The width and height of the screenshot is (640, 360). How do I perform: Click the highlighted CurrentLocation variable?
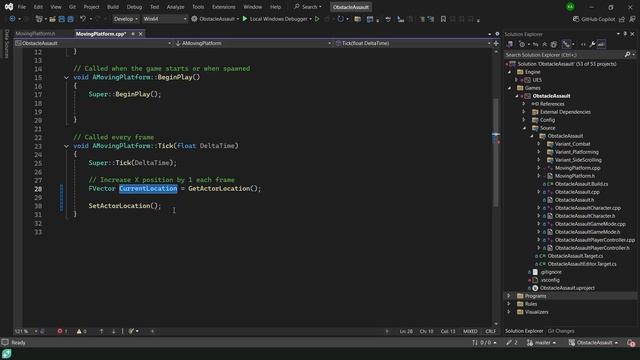(x=148, y=189)
